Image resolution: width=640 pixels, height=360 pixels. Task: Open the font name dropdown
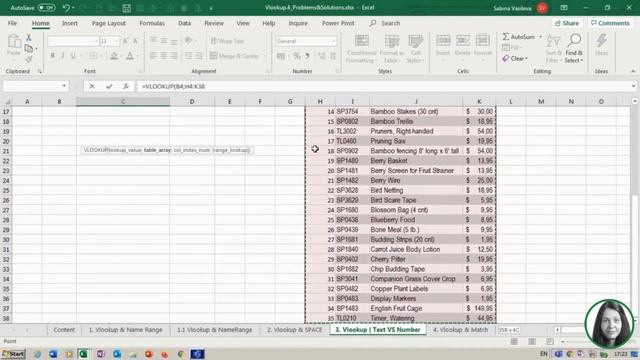point(96,41)
